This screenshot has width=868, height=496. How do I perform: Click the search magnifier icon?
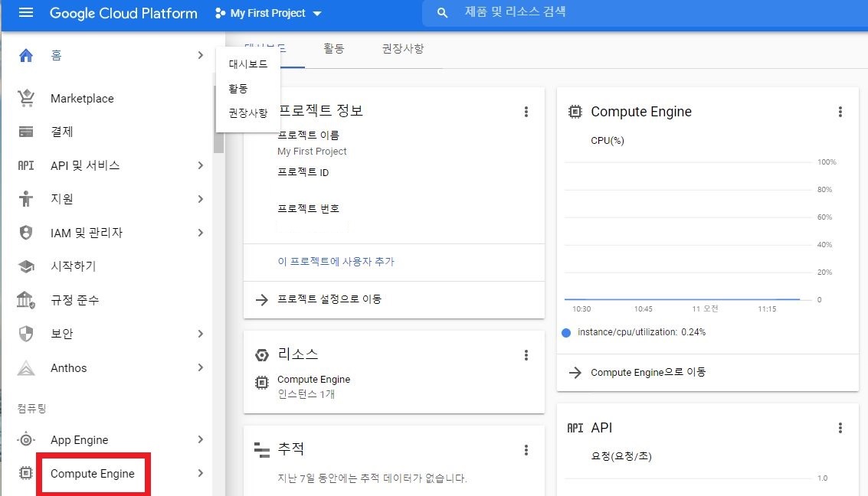click(442, 13)
